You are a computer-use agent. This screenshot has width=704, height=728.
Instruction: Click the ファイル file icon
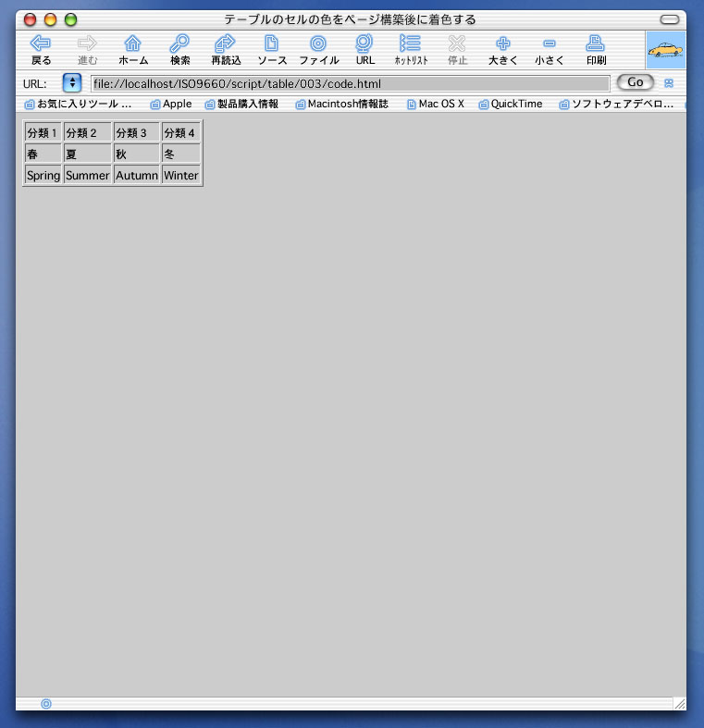318,43
